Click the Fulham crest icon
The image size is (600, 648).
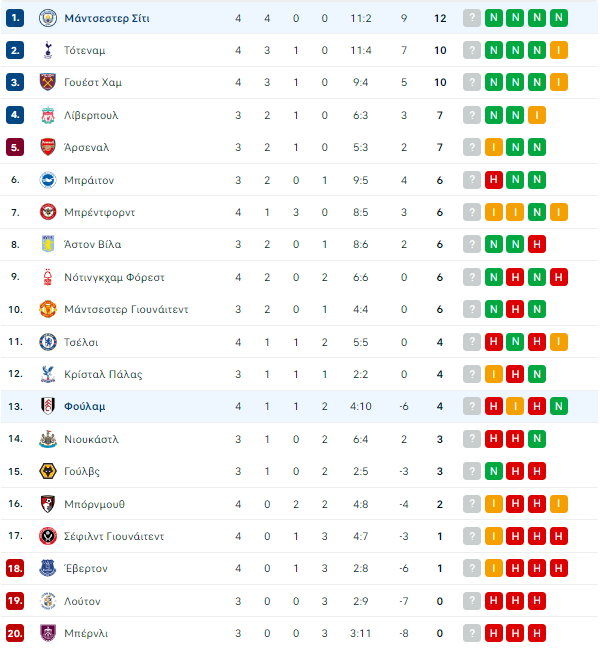[48, 406]
